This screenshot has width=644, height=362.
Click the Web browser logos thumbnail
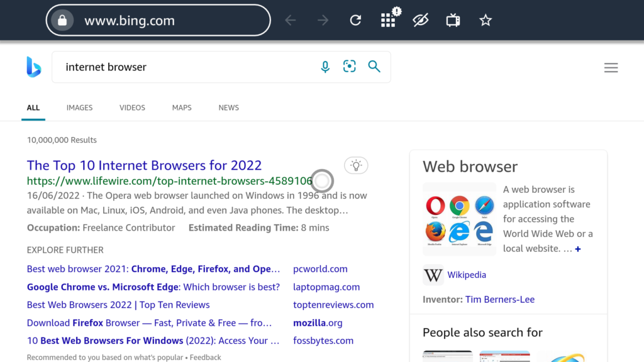point(459,219)
